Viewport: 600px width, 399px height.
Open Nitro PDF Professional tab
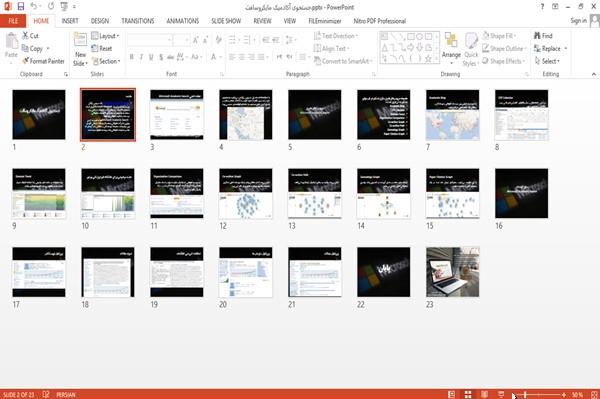[x=379, y=21]
